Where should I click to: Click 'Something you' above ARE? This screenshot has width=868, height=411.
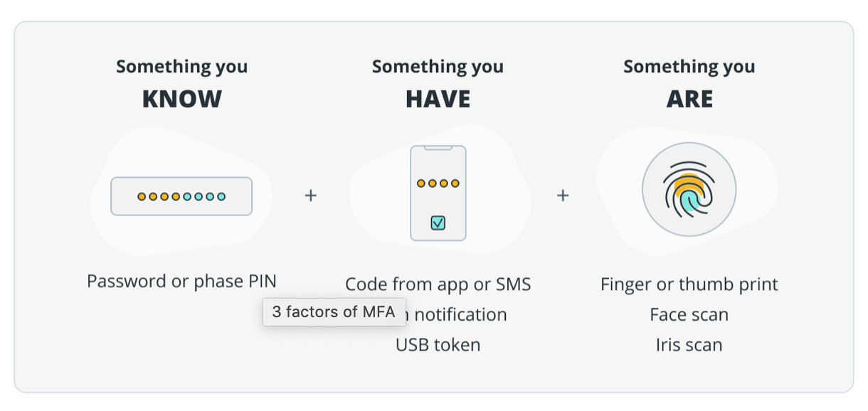click(689, 67)
